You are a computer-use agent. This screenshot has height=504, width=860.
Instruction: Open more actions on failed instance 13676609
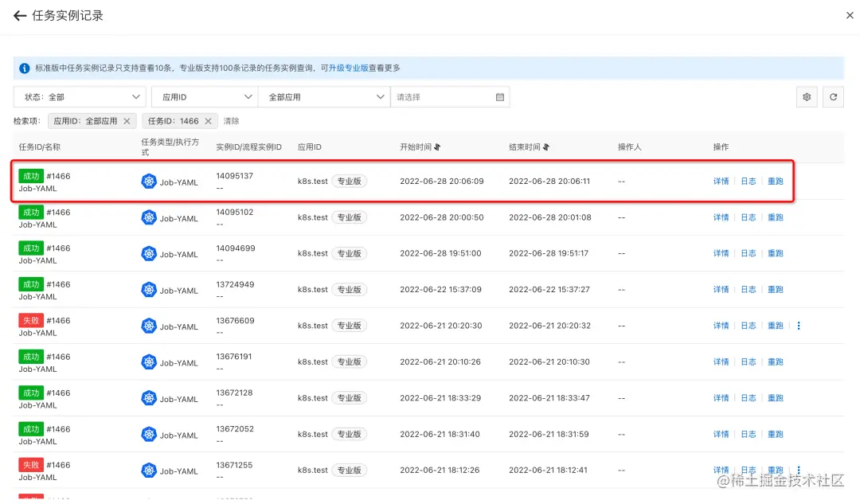tap(799, 326)
